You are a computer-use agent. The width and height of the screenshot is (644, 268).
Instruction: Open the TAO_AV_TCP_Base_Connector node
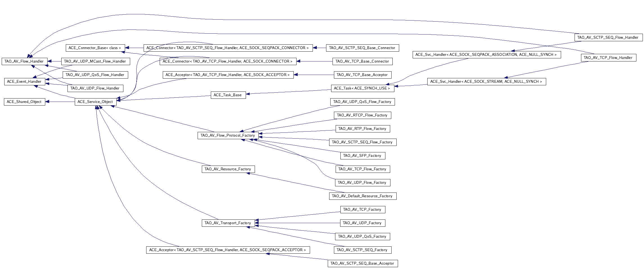tap(362, 61)
